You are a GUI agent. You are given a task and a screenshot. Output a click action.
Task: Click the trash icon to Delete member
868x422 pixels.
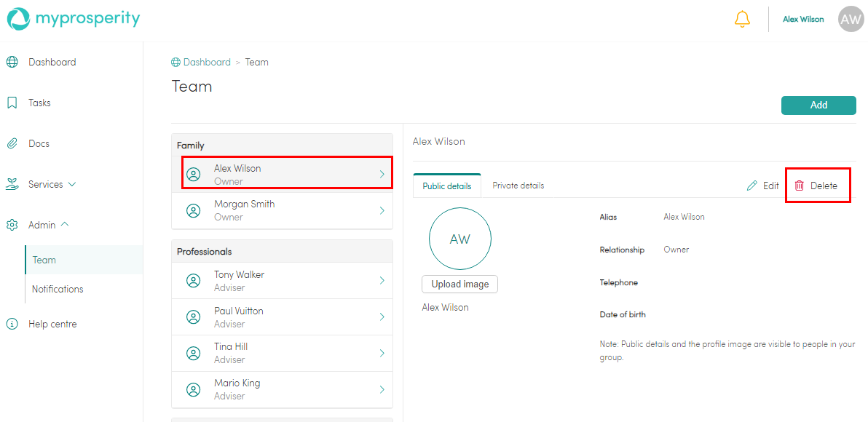click(800, 186)
